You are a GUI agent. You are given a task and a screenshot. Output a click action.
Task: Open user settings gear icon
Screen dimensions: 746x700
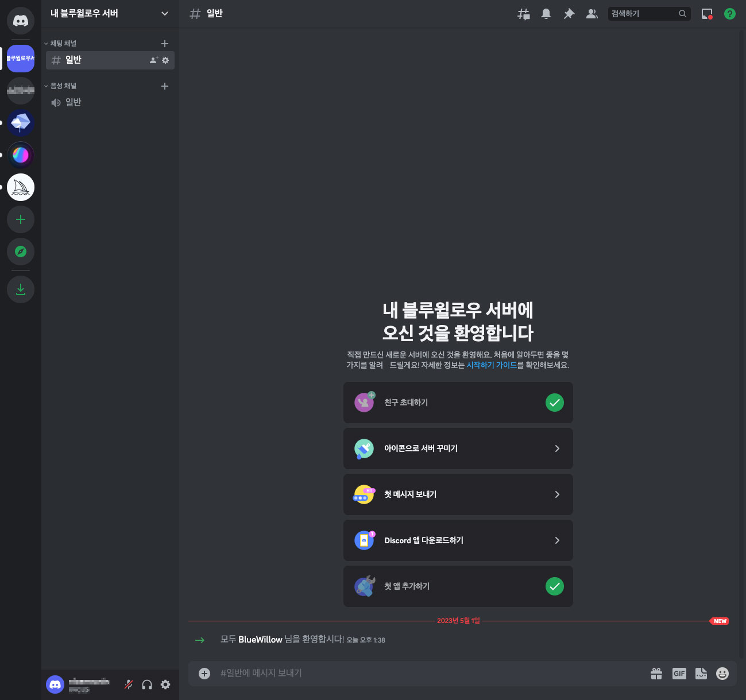click(165, 684)
